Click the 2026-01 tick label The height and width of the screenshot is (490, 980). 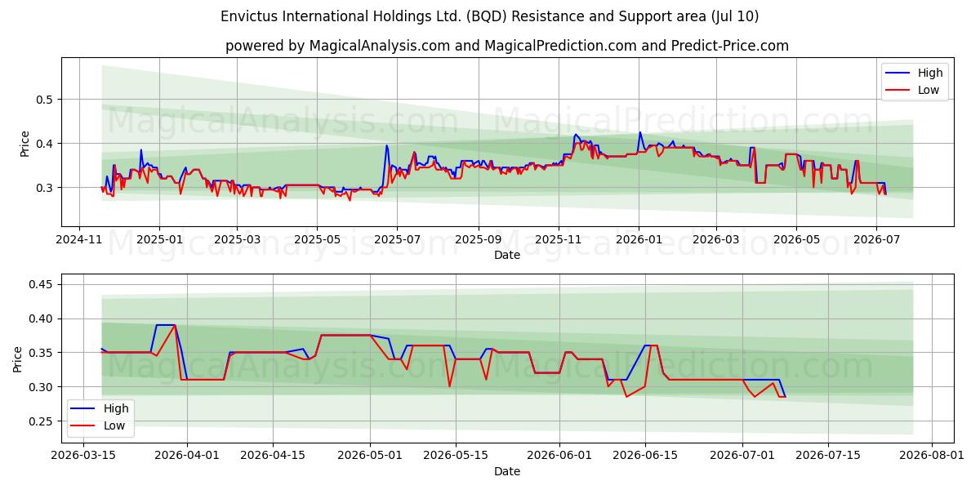(639, 241)
